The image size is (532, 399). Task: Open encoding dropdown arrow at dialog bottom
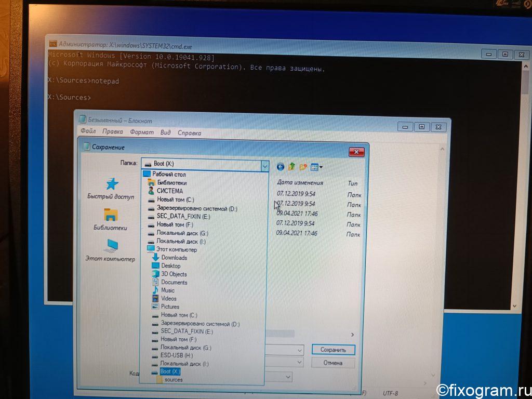[288, 377]
